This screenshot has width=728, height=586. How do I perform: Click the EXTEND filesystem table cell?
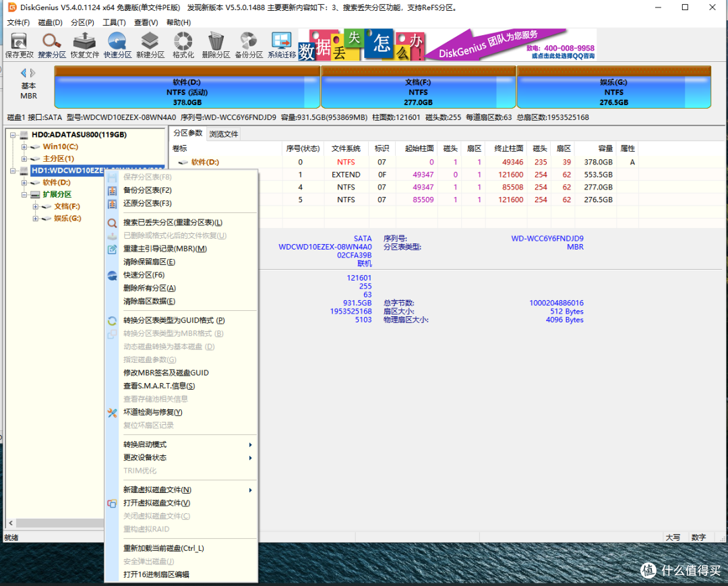(x=346, y=175)
